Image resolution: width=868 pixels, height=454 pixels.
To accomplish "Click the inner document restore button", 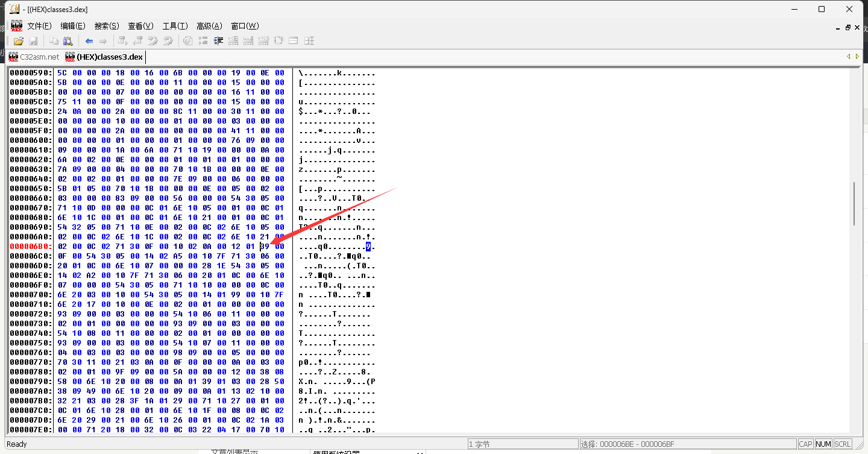I will point(848,27).
